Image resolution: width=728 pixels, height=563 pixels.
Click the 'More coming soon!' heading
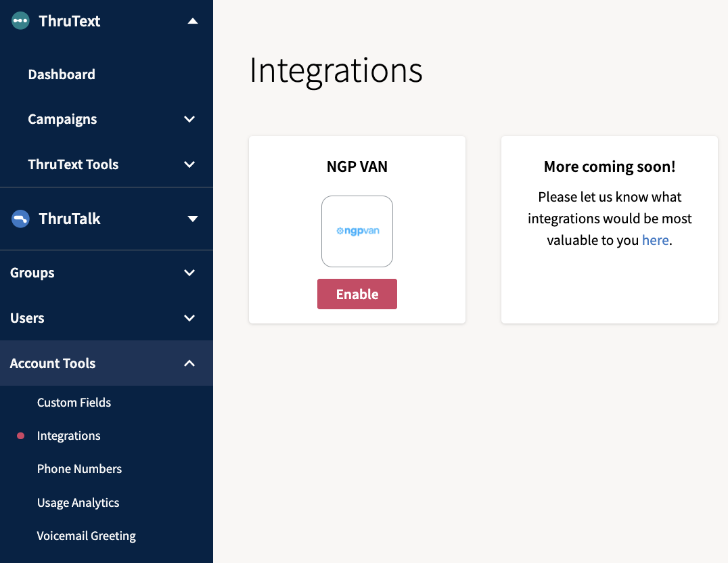(x=610, y=166)
